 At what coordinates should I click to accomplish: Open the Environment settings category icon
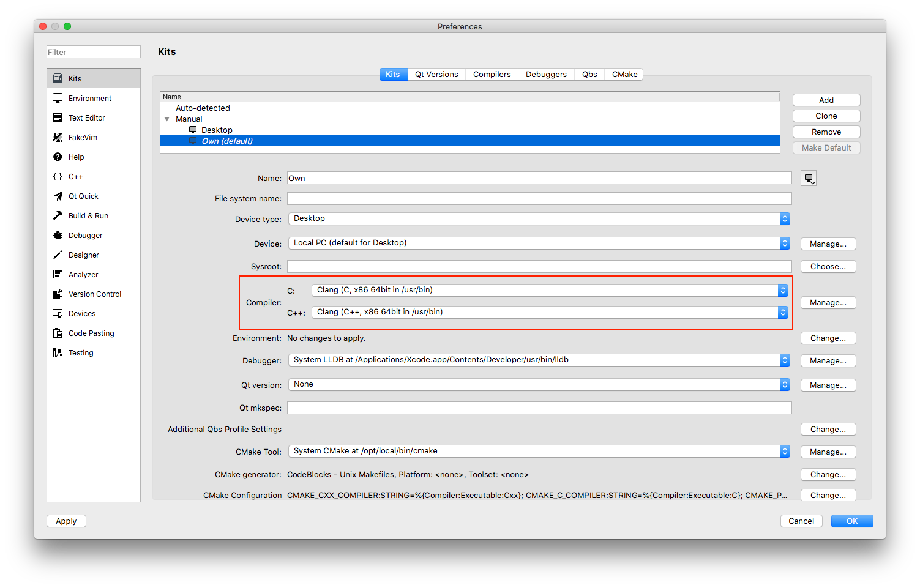[58, 98]
